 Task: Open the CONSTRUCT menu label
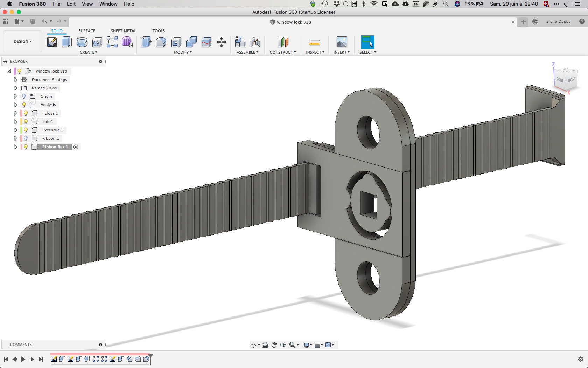pyautogui.click(x=283, y=52)
